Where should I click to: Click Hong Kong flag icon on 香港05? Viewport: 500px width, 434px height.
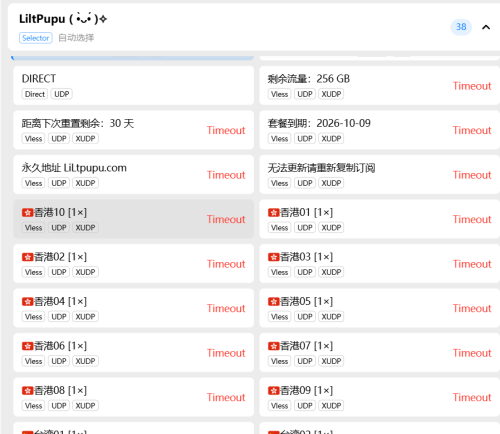click(273, 301)
